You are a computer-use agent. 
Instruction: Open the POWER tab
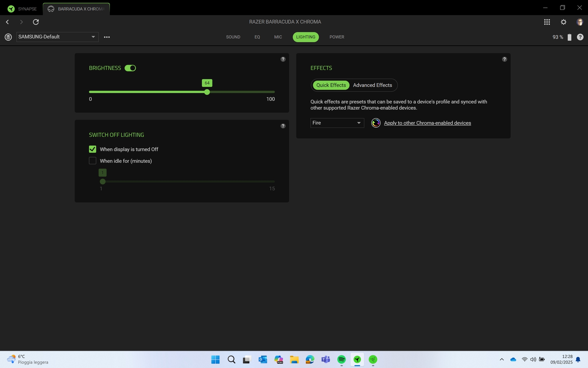337,37
